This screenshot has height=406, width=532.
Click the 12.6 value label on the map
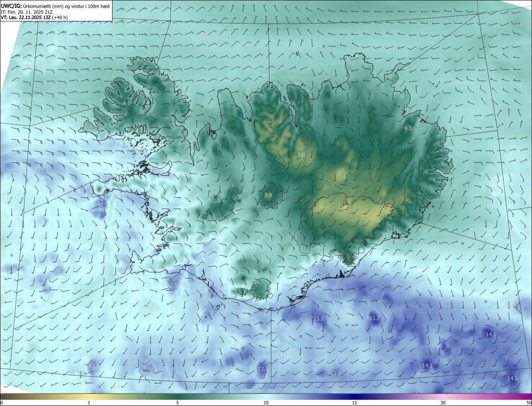pos(336,373)
